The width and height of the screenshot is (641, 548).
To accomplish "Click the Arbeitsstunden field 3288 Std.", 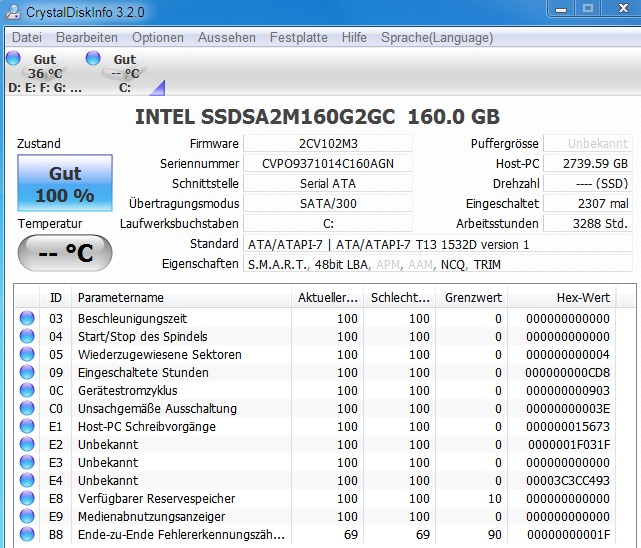I will click(588, 224).
